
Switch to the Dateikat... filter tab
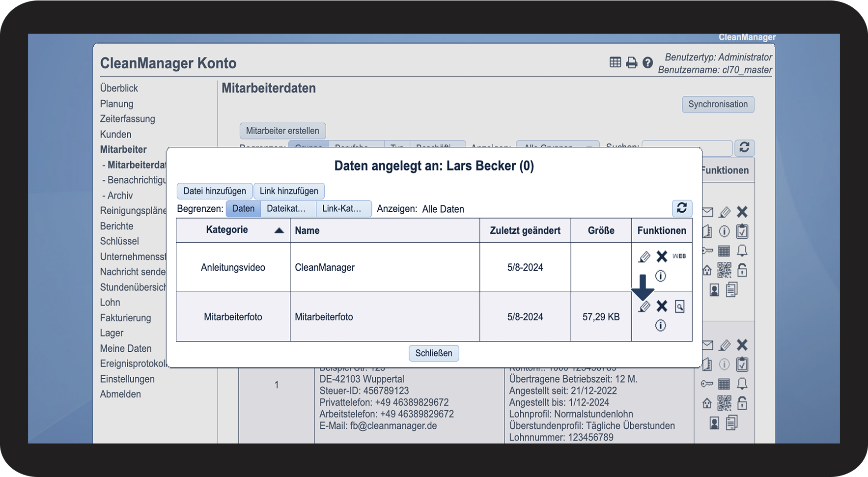pos(286,209)
